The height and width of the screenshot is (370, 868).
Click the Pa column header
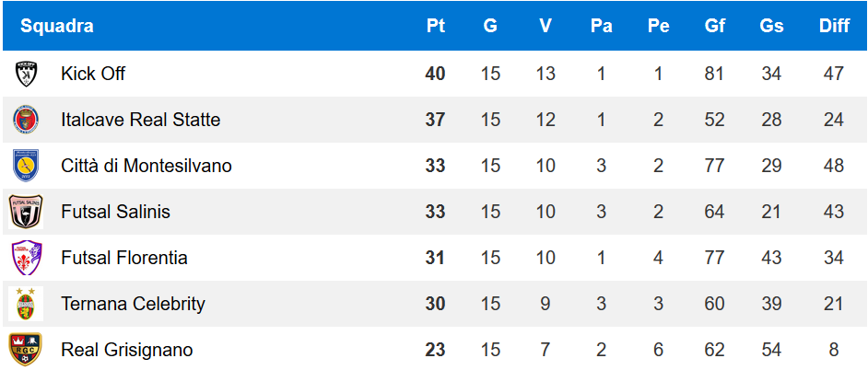pos(601,26)
